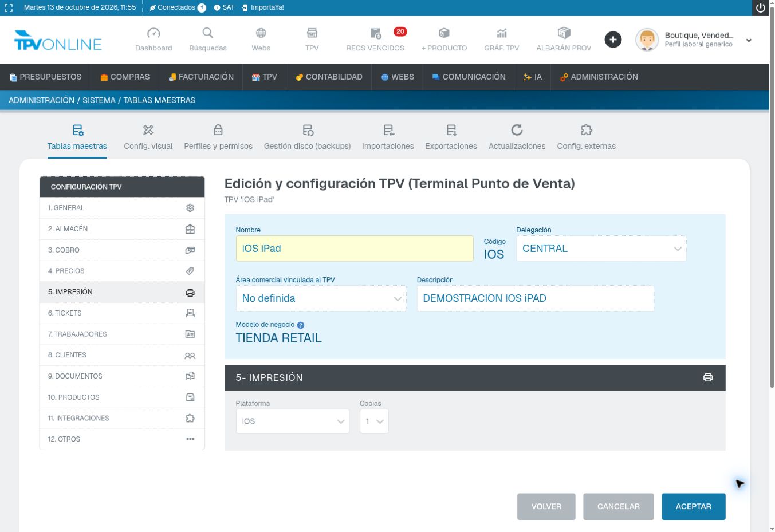775x532 pixels.
Task: Select 2. ALMACÉN section
Action: click(122, 229)
